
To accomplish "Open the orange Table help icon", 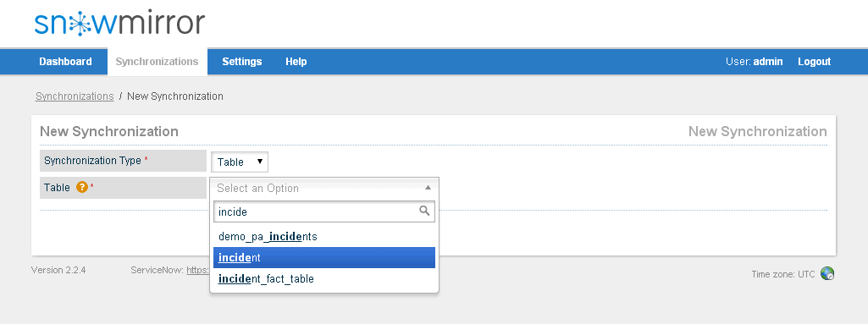I will [82, 188].
